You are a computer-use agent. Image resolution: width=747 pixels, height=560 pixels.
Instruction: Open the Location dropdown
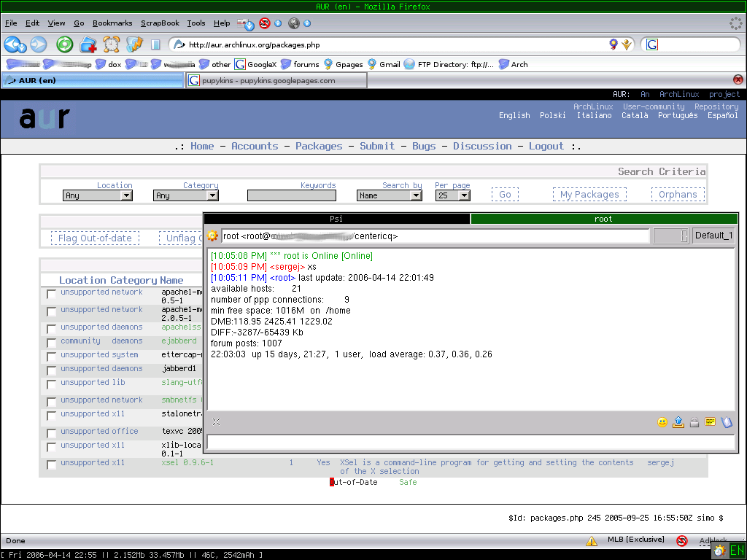coord(97,195)
